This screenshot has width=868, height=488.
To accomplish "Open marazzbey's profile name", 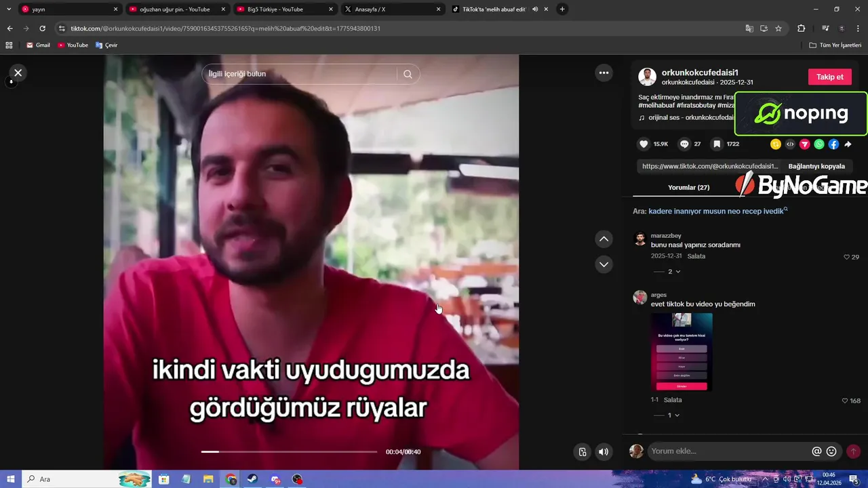I will click(x=666, y=235).
